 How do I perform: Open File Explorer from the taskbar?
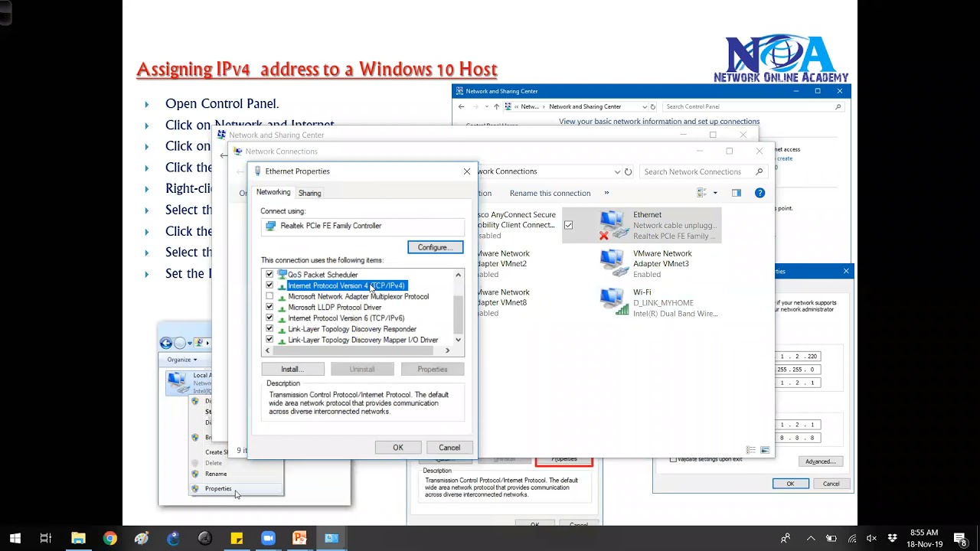tap(78, 538)
